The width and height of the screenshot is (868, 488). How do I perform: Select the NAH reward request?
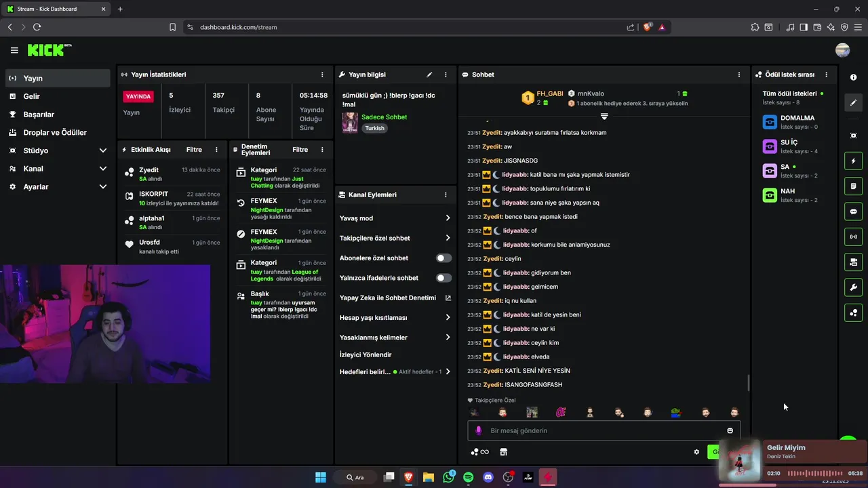(795, 195)
